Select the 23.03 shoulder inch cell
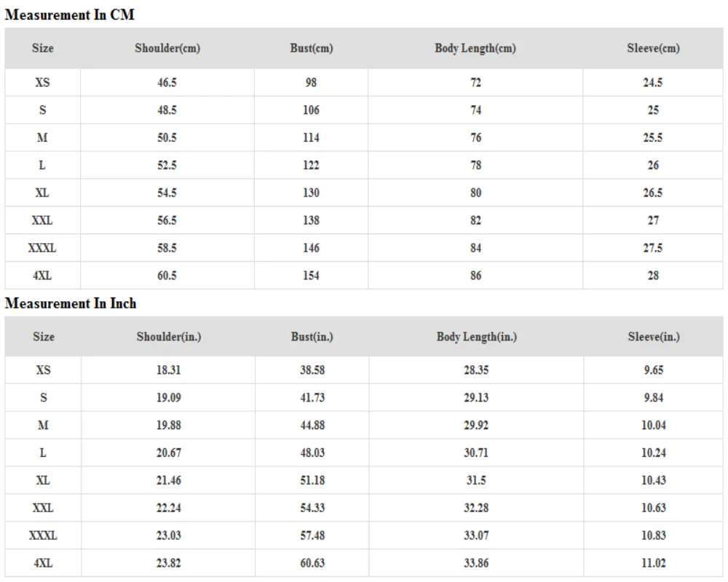The height and width of the screenshot is (582, 728). [x=168, y=535]
